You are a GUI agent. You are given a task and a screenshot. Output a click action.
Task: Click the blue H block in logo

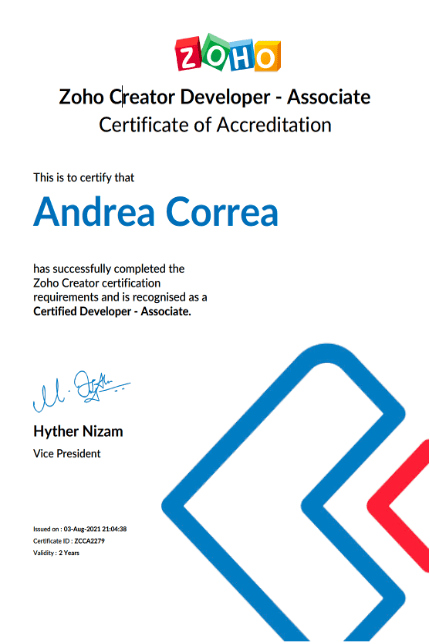click(241, 55)
